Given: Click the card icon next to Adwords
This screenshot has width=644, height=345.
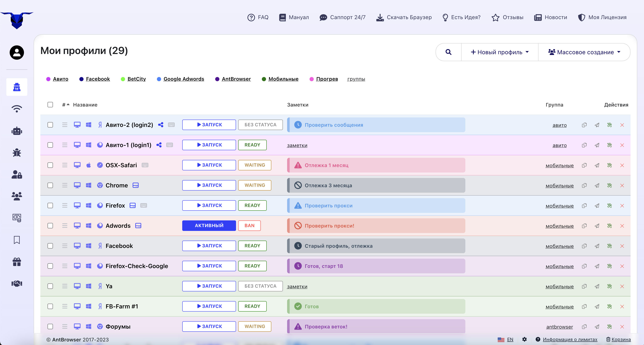Looking at the screenshot, I should pyautogui.click(x=138, y=225).
